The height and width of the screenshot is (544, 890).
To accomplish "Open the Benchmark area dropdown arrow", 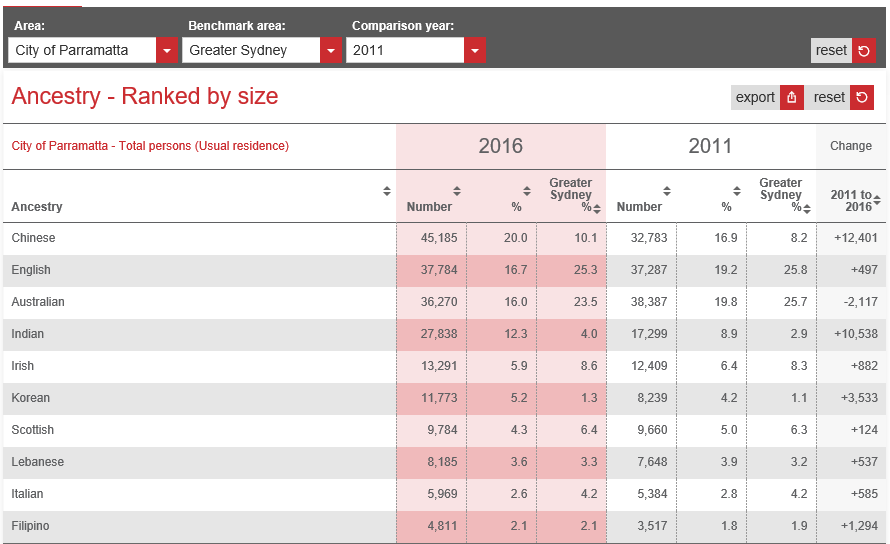I will click(x=331, y=51).
